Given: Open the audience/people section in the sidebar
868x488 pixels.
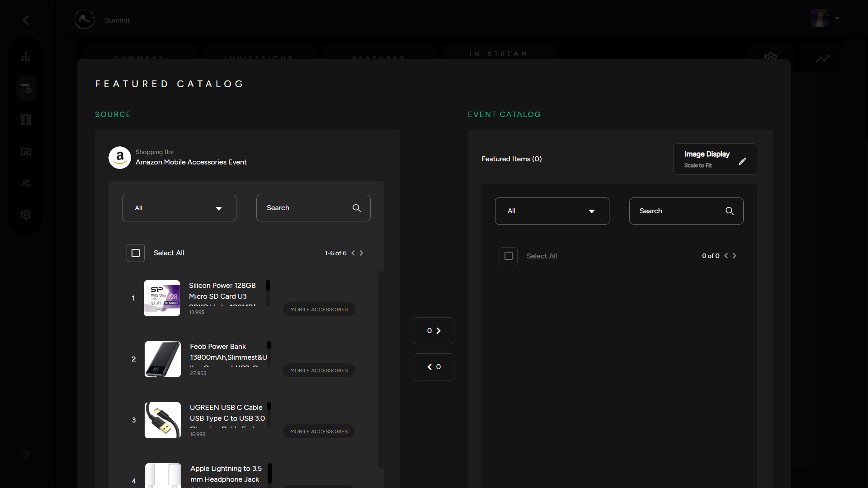Looking at the screenshot, I should (x=26, y=183).
